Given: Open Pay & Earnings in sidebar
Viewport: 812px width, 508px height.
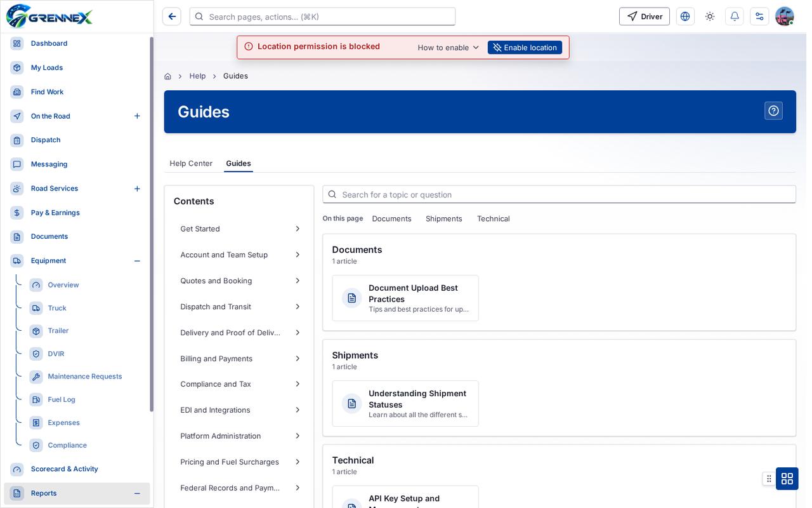Looking at the screenshot, I should (77, 213).
